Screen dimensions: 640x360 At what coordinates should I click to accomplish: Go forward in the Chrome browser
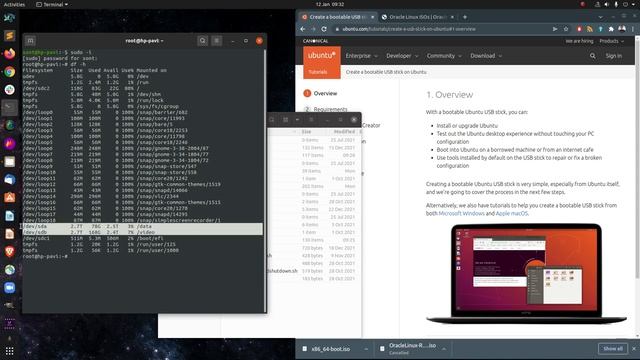[313, 29]
